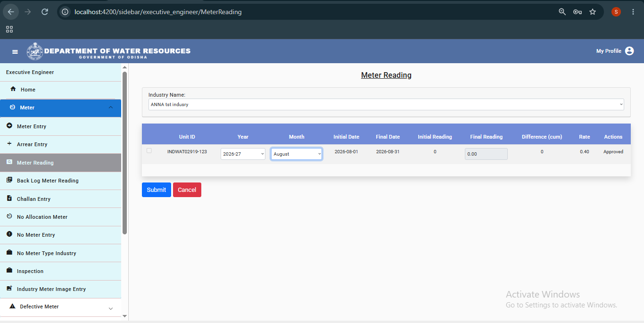Select Arrear Entry from the sidebar

coord(60,144)
